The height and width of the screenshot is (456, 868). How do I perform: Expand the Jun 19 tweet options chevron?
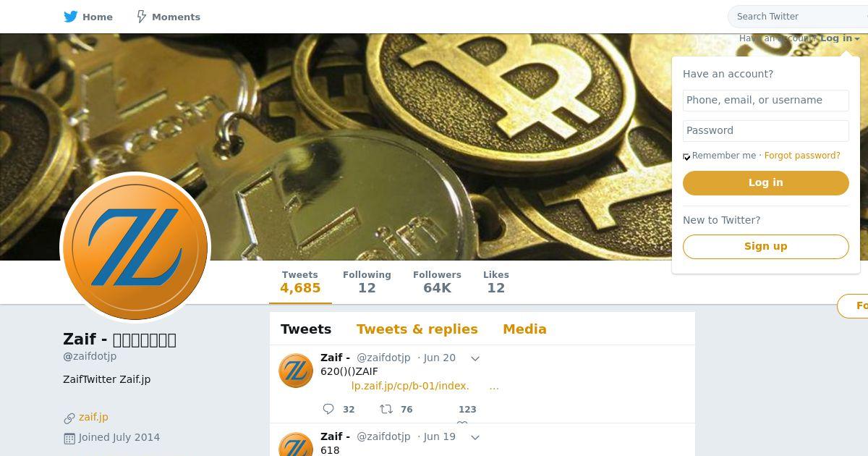click(x=475, y=437)
